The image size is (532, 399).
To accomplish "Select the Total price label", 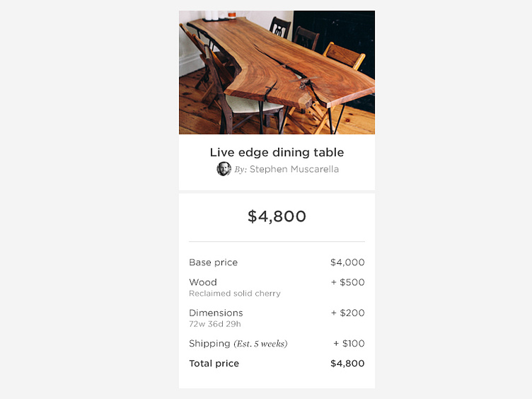I will pos(214,364).
